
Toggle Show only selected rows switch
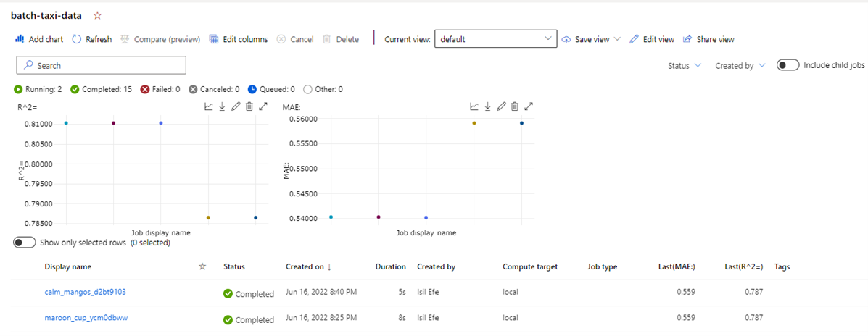pyautogui.click(x=25, y=242)
